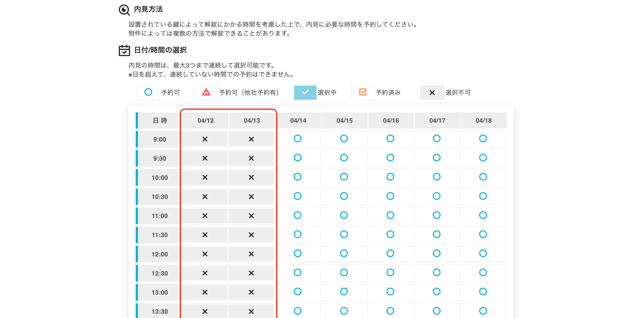
Task: Reserve the 04/18 11:00 slot
Action: 483,215
